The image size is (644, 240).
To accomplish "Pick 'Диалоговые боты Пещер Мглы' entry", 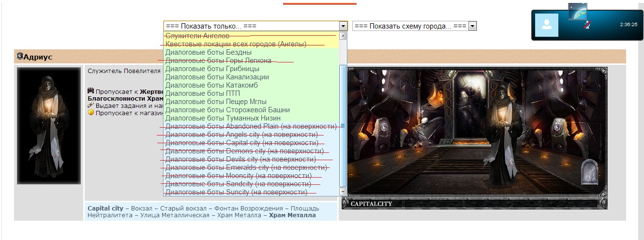I will coord(252,102).
